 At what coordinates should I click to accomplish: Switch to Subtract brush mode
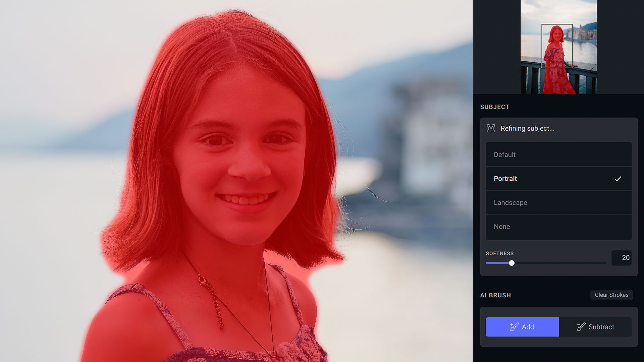coord(595,327)
